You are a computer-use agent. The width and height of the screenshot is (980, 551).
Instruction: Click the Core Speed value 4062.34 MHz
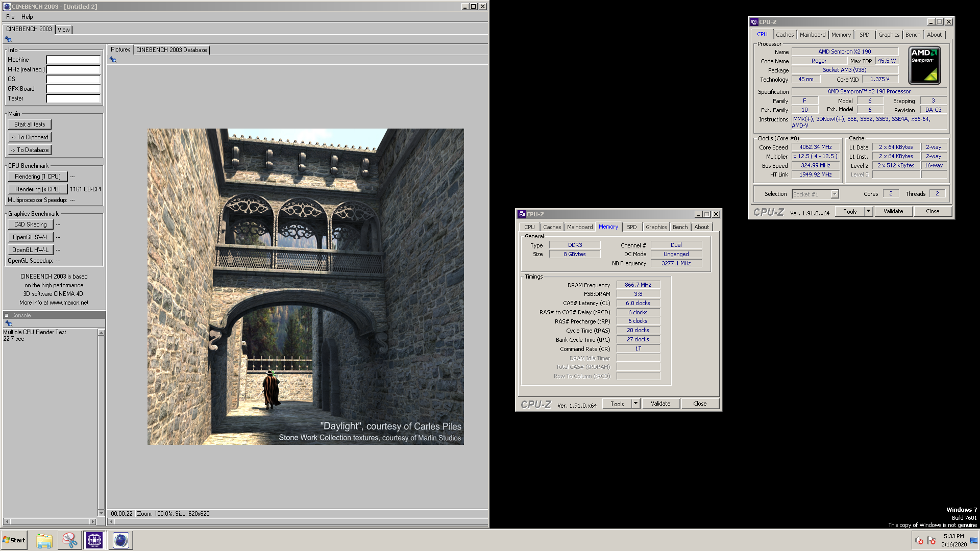(x=816, y=147)
